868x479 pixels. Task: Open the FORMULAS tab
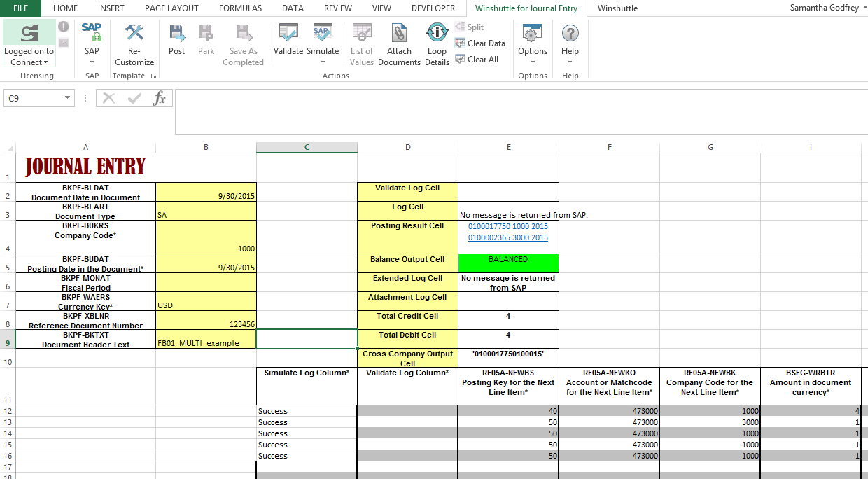[x=240, y=8]
